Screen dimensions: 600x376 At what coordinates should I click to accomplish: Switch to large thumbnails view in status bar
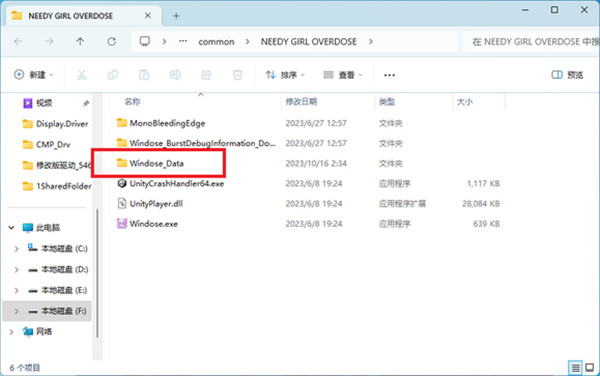[x=590, y=368]
